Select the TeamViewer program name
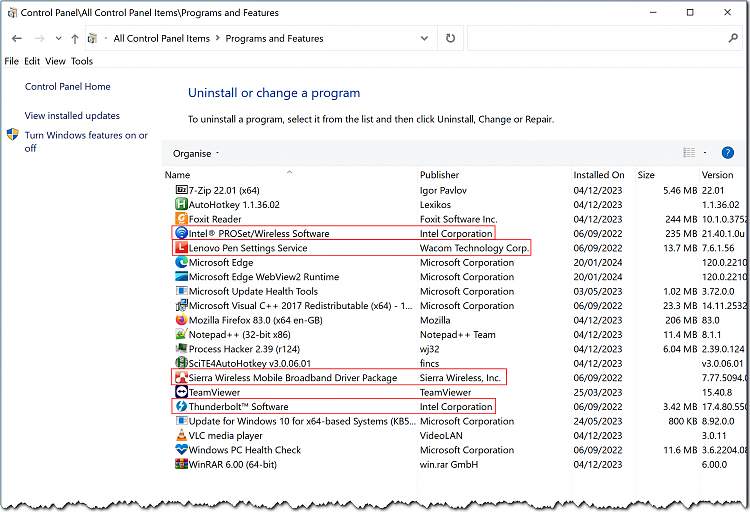Screen dimensions: 750x512 tap(214, 392)
